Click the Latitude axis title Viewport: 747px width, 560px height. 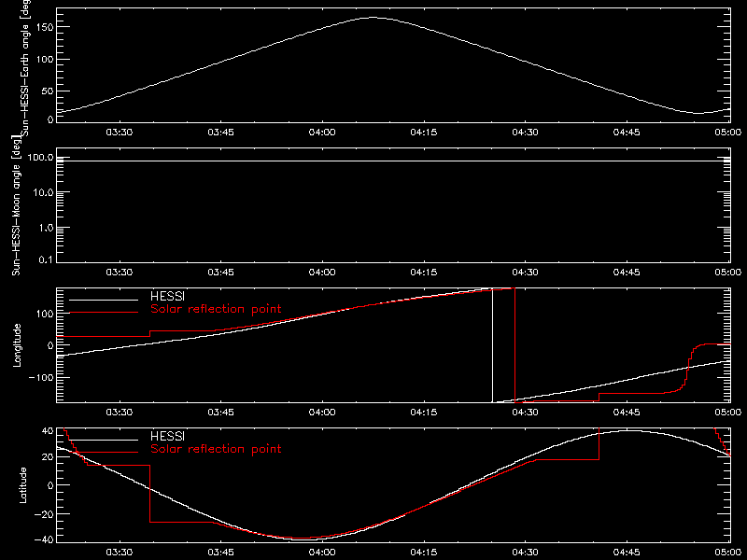(22, 485)
